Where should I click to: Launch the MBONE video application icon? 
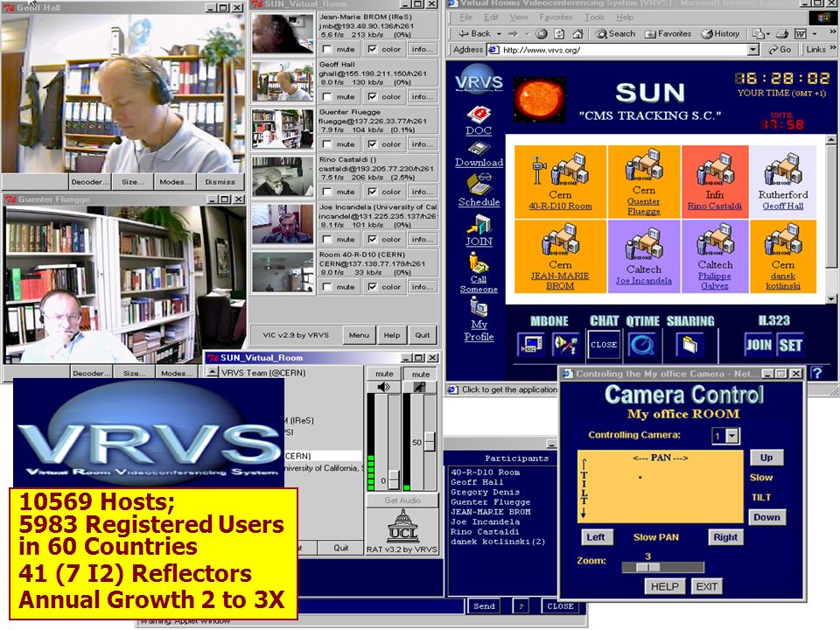pyautogui.click(x=531, y=345)
